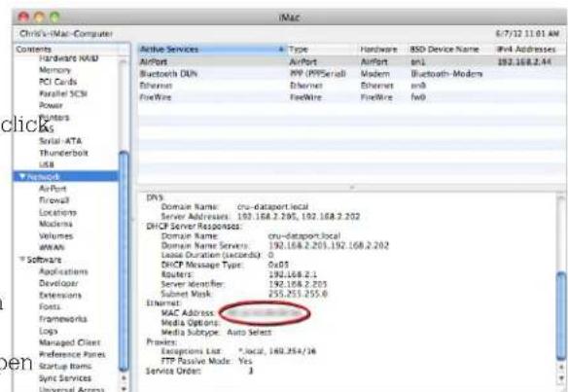Collapse the Software tree section
568x392 pixels.
pos(22,260)
